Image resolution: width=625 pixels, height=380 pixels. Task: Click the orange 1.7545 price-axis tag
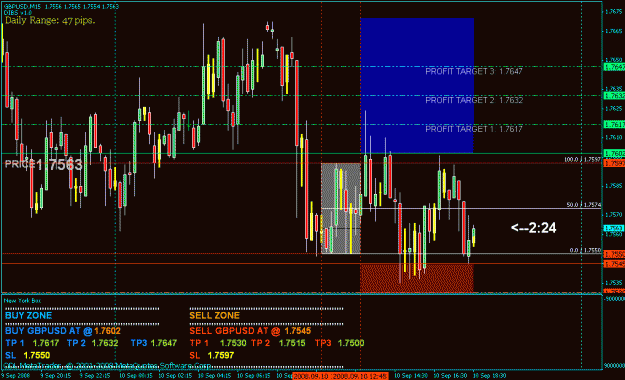click(614, 264)
